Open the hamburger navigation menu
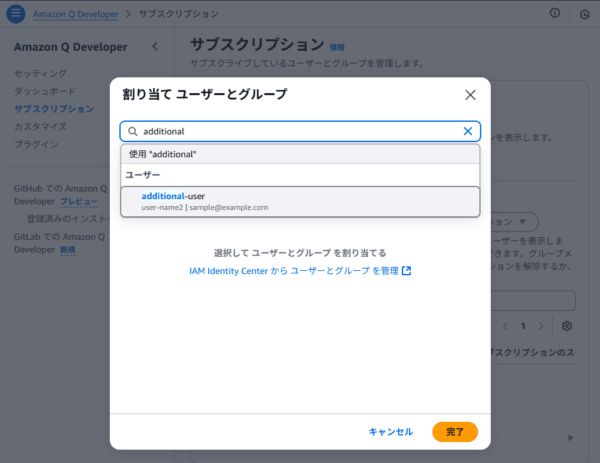 16,13
